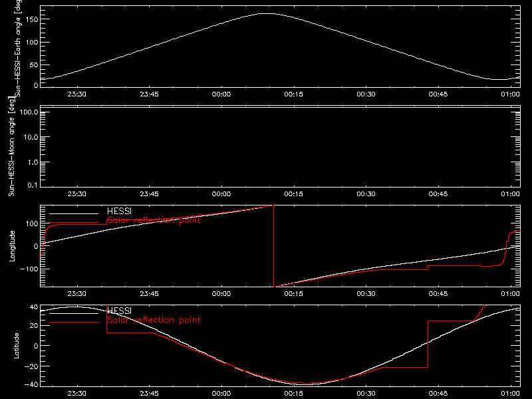Click 23:30 time label under Longitude plot
This screenshot has height=399, width=532.
(x=76, y=293)
